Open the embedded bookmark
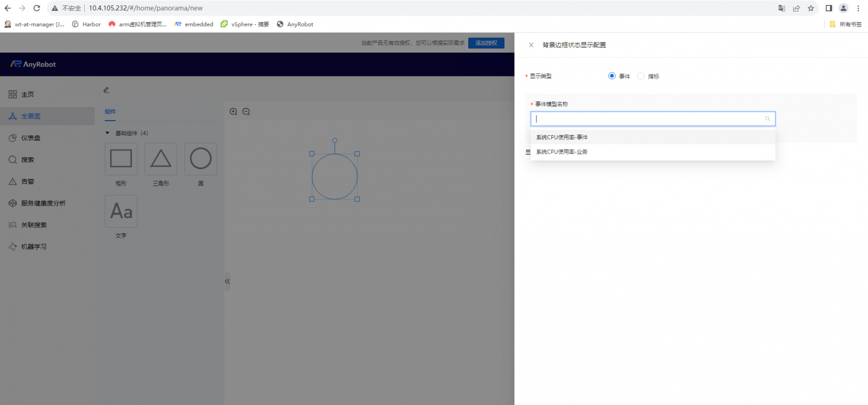Viewport: 868px width, 405px height. point(194,24)
